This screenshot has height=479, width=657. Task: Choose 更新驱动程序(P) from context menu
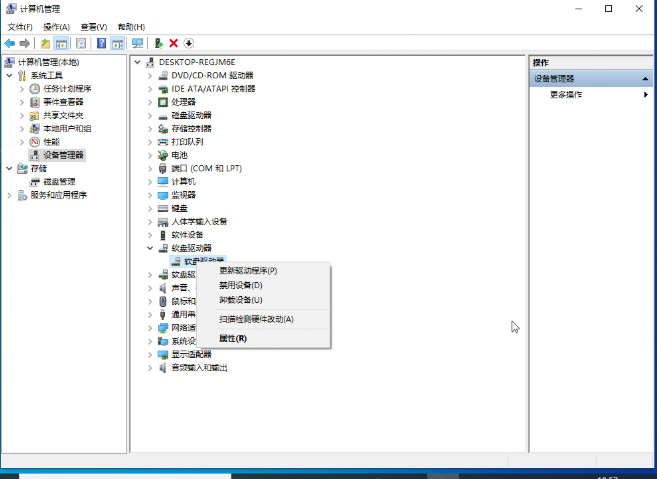(248, 270)
